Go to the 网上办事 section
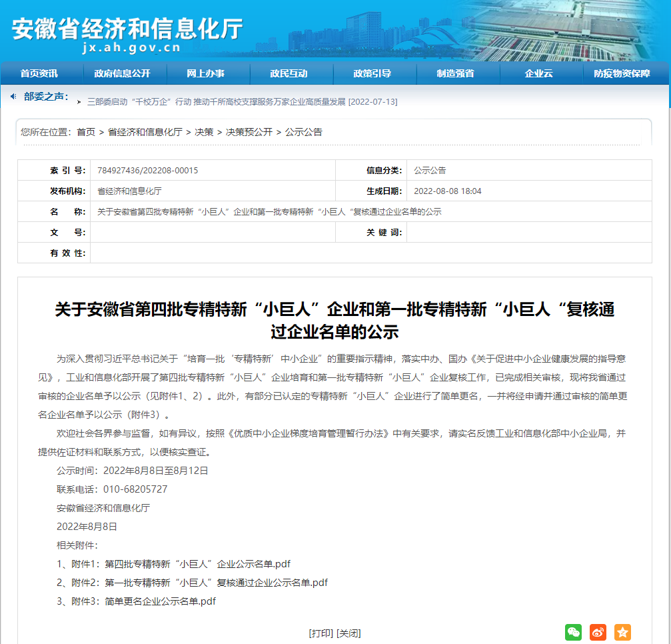The height and width of the screenshot is (644, 671). click(205, 73)
